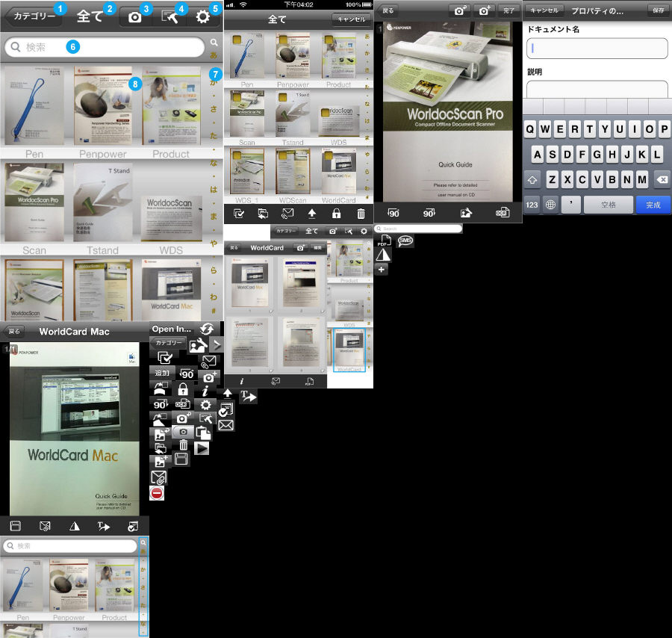Click the 保存 save button in properties
This screenshot has width=672, height=638.
pyautogui.click(x=658, y=10)
